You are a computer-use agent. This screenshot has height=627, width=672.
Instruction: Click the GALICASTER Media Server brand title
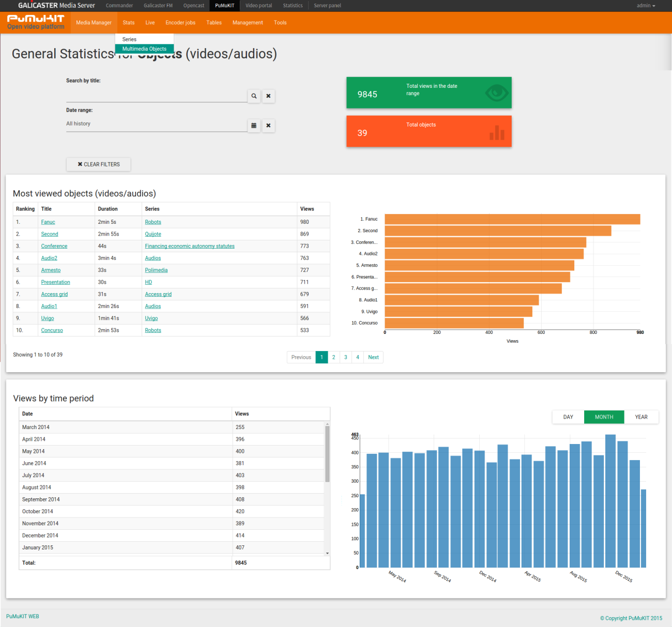click(x=56, y=6)
